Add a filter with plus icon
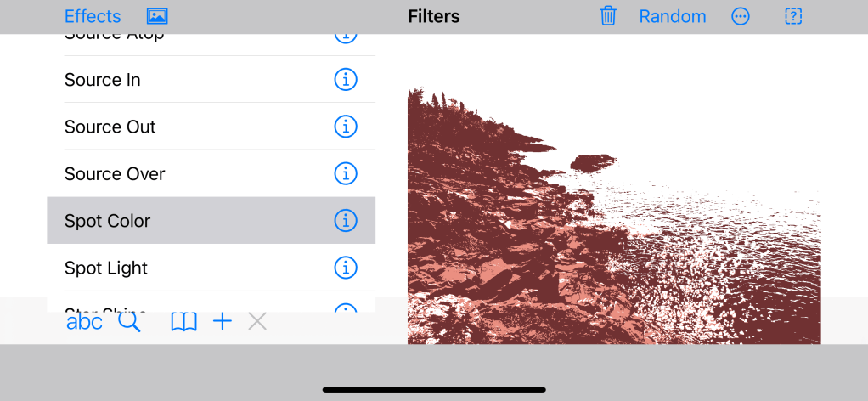 223,321
